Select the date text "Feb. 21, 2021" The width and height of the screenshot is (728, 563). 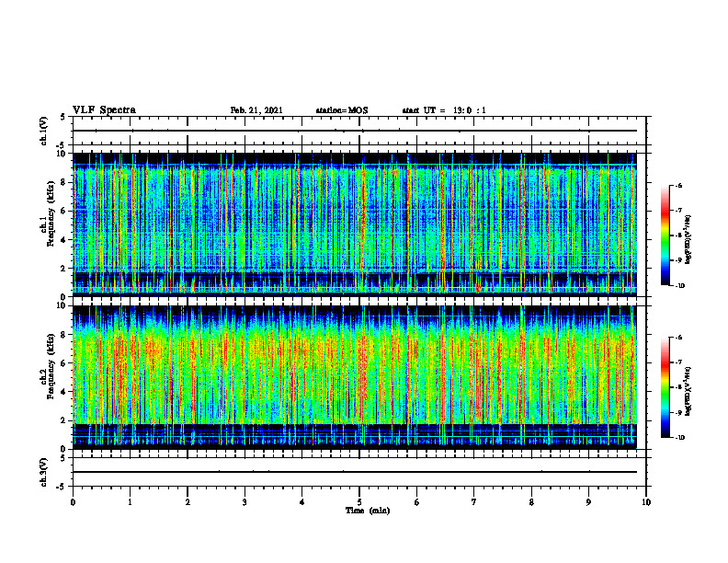256,110
